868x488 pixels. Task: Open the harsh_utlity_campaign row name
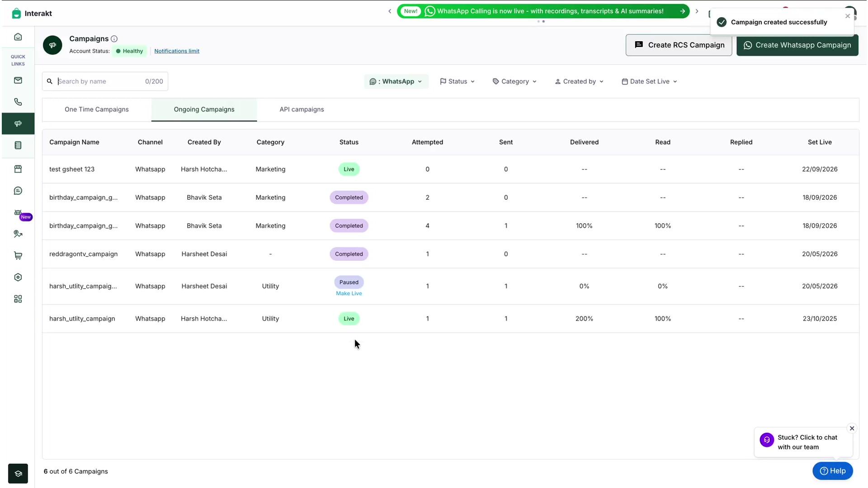click(82, 319)
